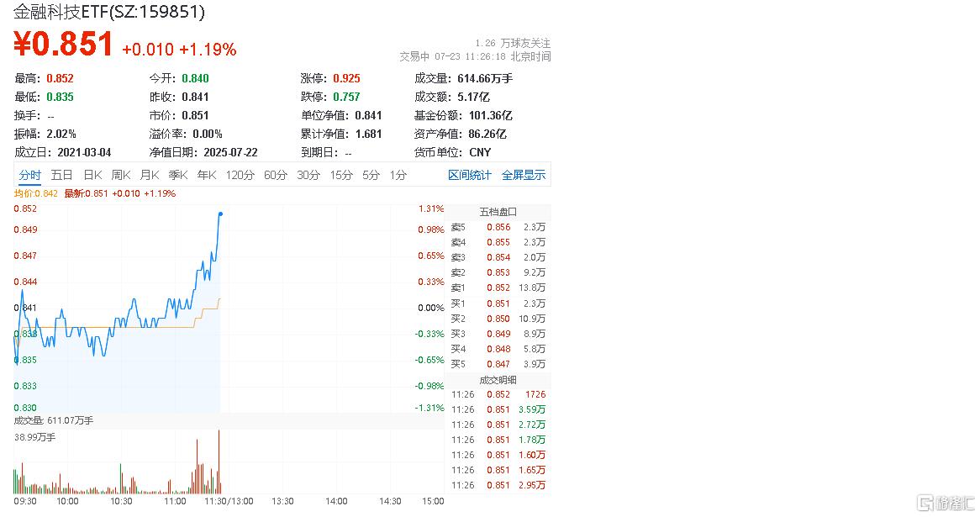Select the 日K chart tab
This screenshot has width=980, height=517.
point(92,175)
